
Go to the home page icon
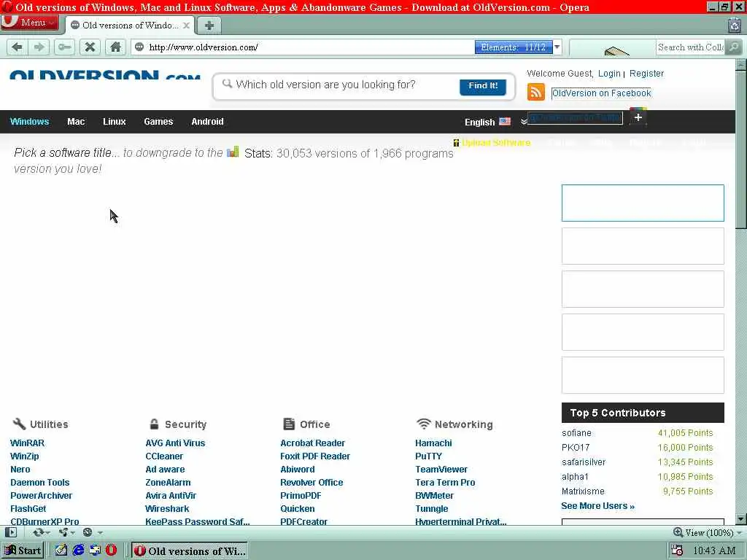click(115, 47)
